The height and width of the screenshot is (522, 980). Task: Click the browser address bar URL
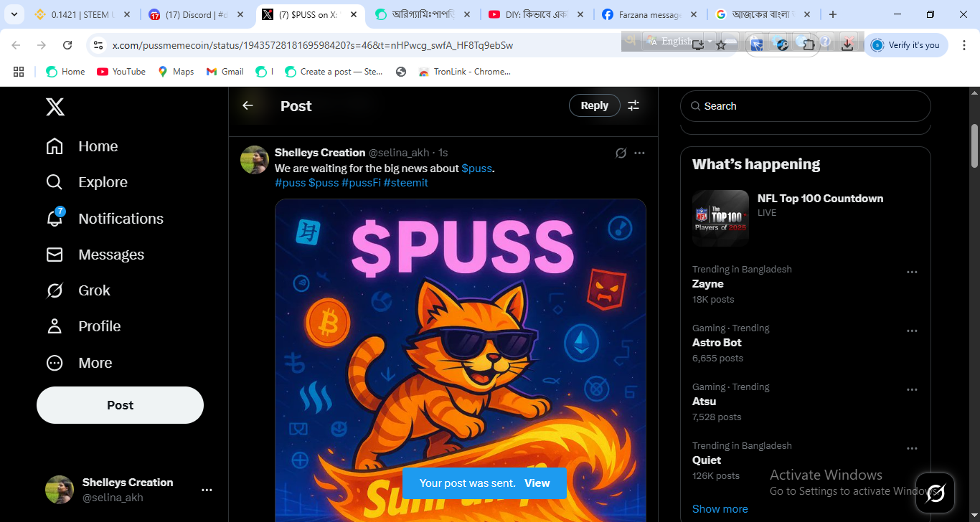tap(313, 45)
